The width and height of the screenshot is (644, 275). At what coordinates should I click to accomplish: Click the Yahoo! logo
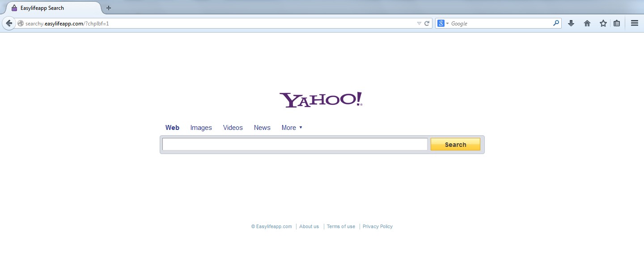(x=321, y=100)
